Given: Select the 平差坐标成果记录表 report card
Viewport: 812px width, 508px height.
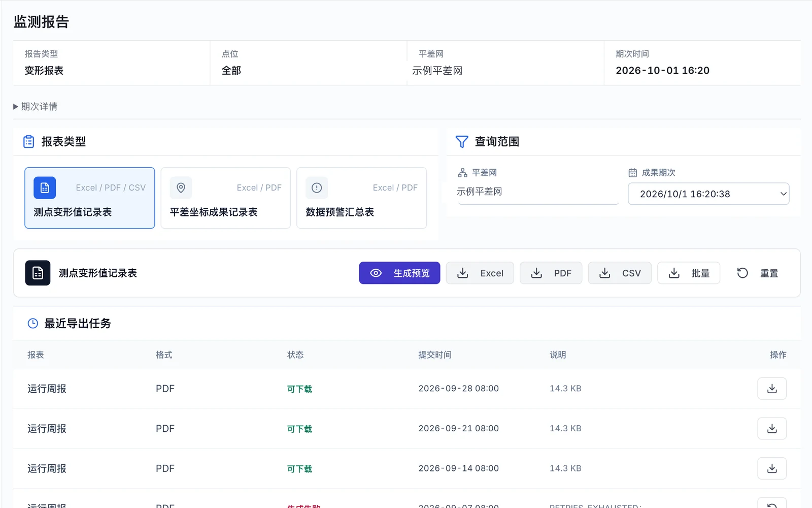Looking at the screenshot, I should 226,198.
